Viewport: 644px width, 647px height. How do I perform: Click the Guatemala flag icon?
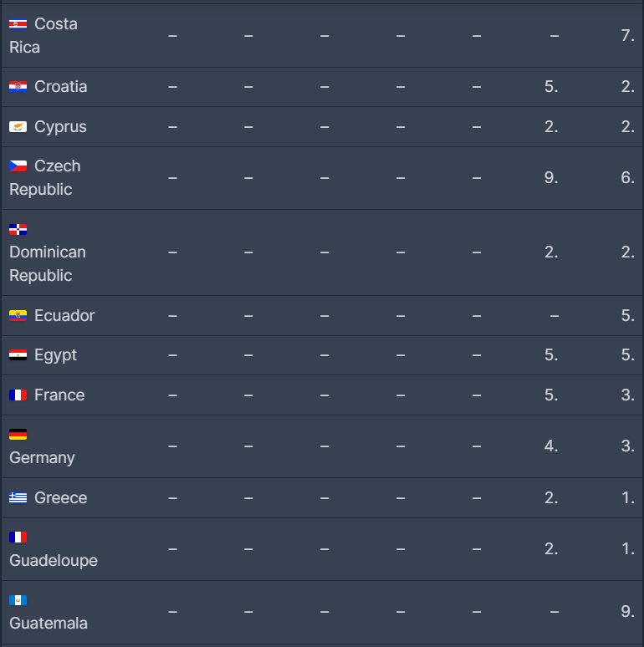(x=18, y=600)
